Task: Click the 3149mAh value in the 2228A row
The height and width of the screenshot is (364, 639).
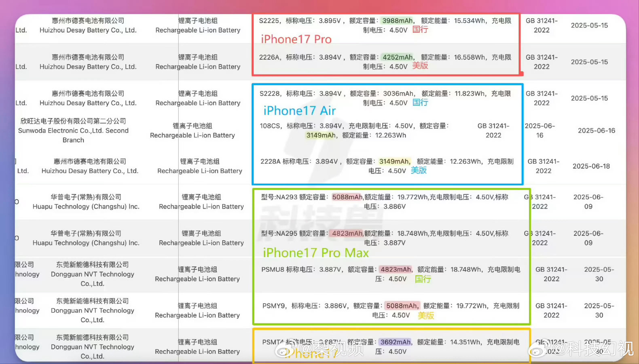Action: 394,162
